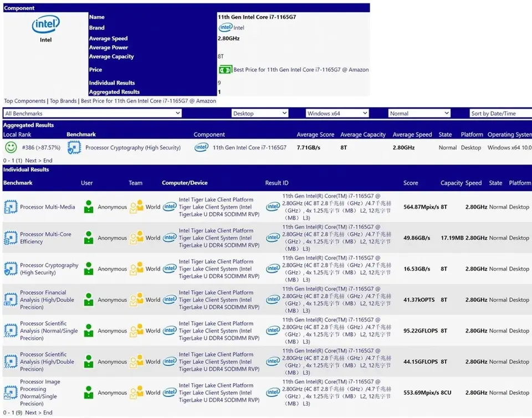
Task: Click the Intel logo next to Brand name
Action: click(x=225, y=28)
